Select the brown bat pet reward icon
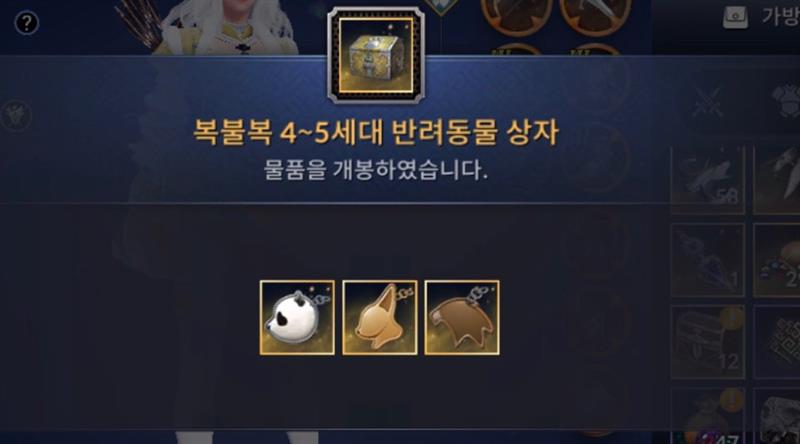Screen dimensions: 800x444 pos(462,317)
